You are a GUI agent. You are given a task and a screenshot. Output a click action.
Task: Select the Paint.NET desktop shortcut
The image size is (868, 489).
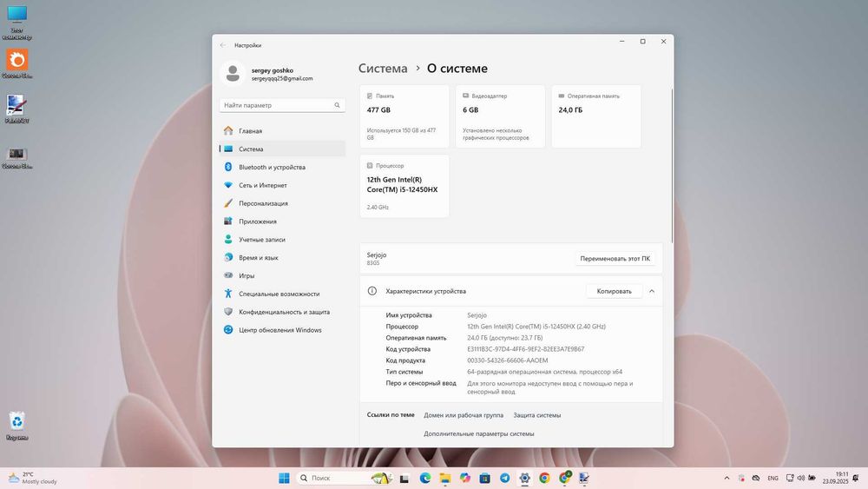[x=17, y=109]
